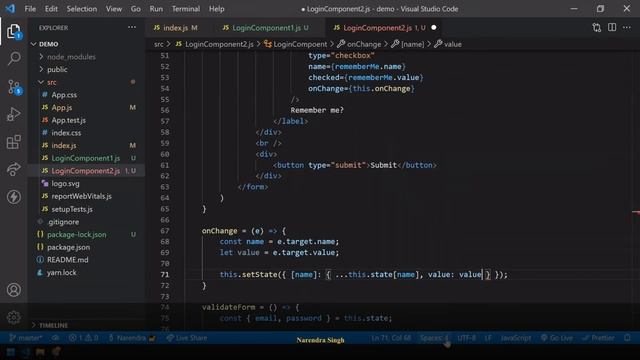Click the errors and warnings status indicator
Image resolution: width=640 pixels, height=360 pixels.
83,338
